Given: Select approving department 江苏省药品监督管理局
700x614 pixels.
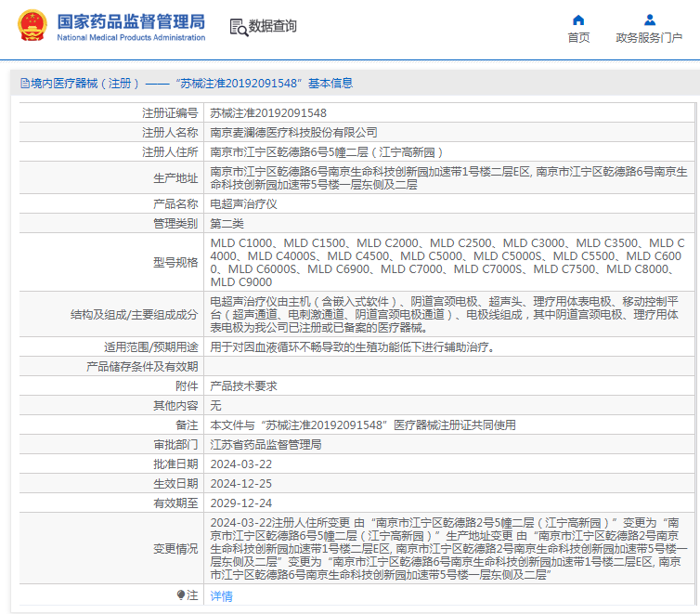Looking at the screenshot, I should click(x=266, y=445).
